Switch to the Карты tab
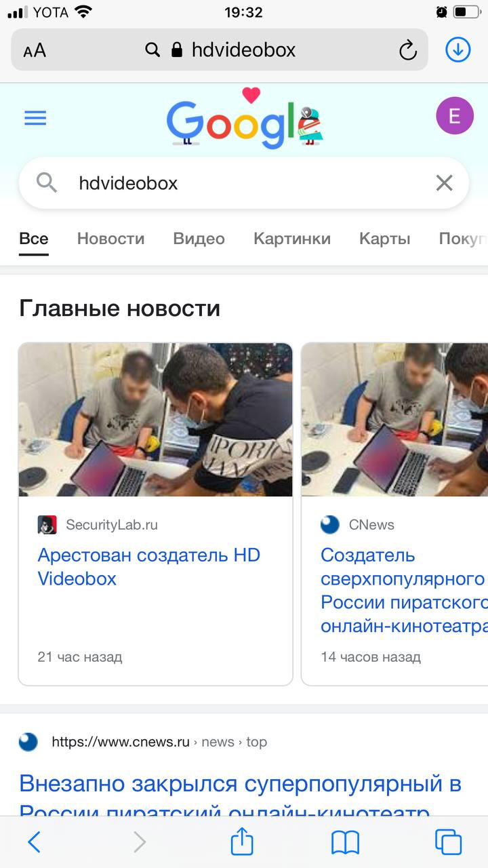This screenshot has height=868, width=488. click(385, 239)
